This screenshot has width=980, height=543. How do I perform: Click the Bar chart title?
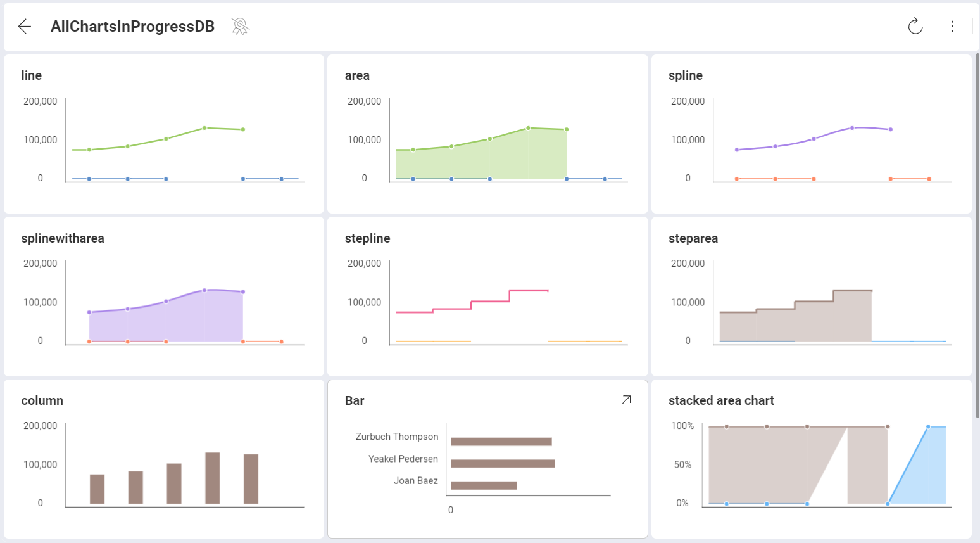tap(355, 400)
